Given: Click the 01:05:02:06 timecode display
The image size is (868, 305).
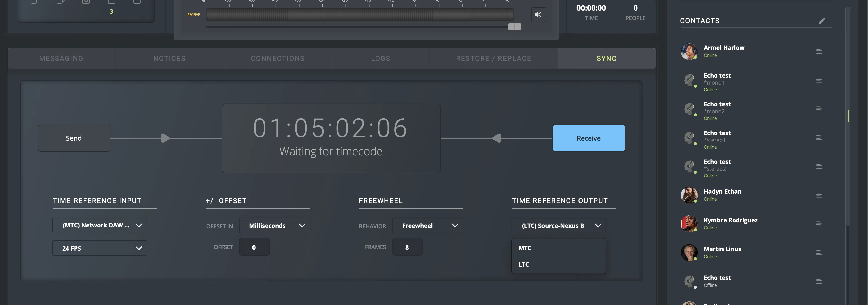Looking at the screenshot, I should pos(331,128).
